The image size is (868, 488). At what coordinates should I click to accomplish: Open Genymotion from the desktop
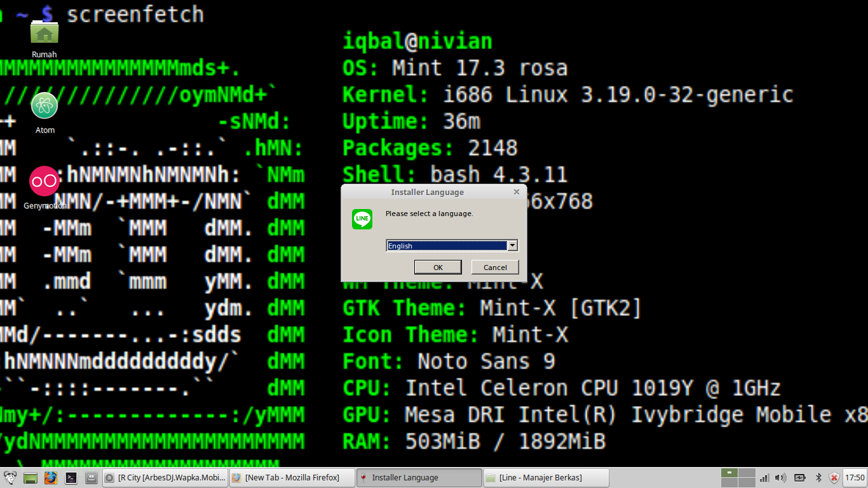coord(44,181)
